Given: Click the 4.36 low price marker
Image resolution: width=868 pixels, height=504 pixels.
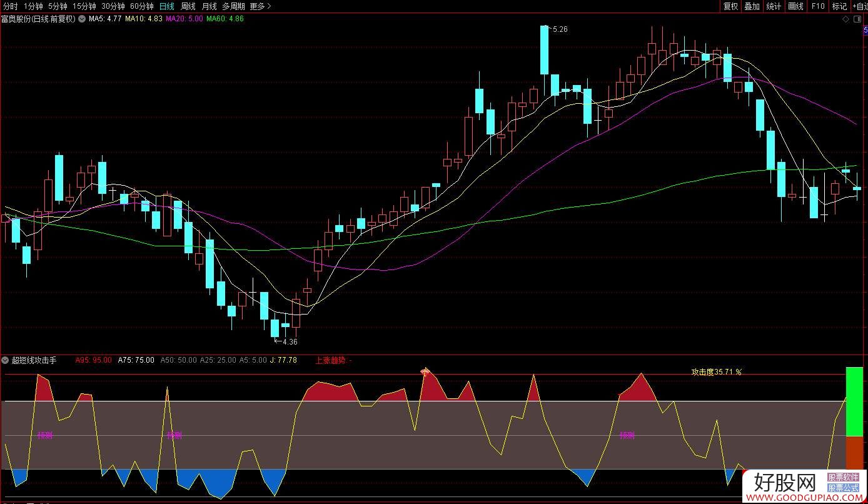Looking at the screenshot, I should click(289, 342).
